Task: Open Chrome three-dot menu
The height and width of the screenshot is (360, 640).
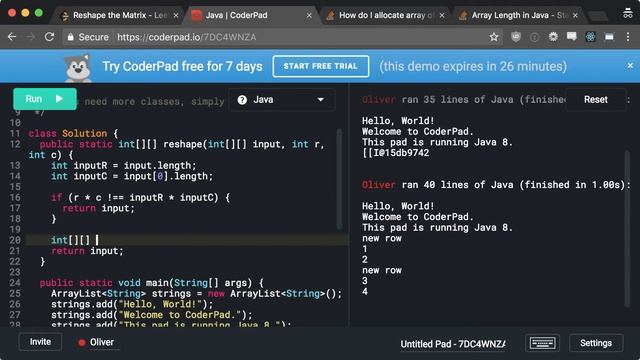Action: tap(628, 37)
